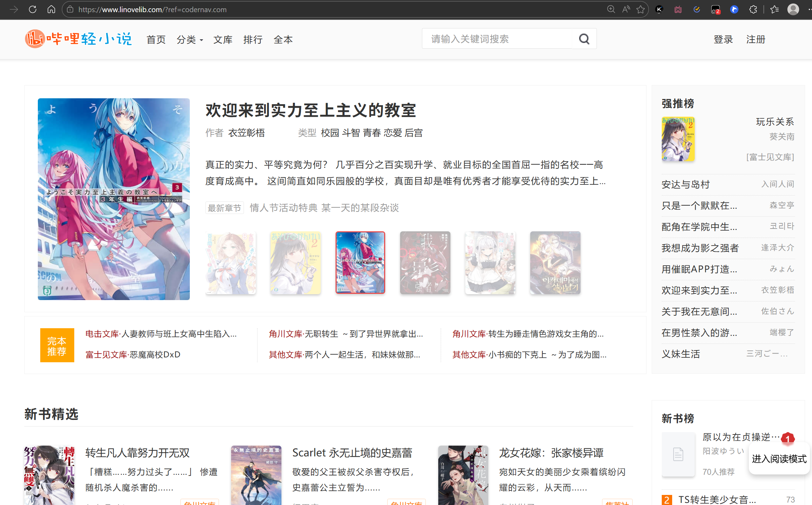Open 安达与岛村 in the recommendation list
Image resolution: width=812 pixels, height=505 pixels.
(685, 184)
